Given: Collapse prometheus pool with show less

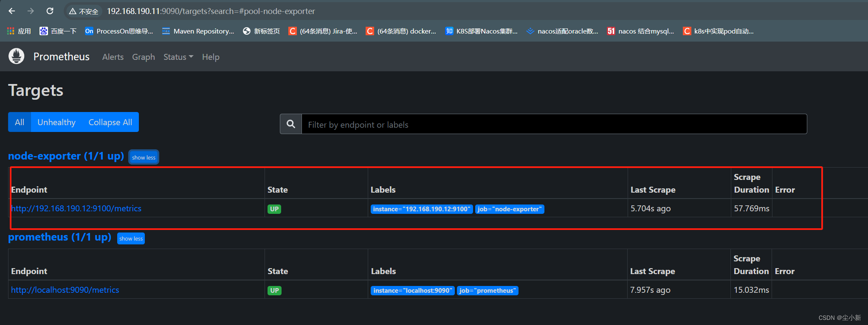Looking at the screenshot, I should 131,238.
